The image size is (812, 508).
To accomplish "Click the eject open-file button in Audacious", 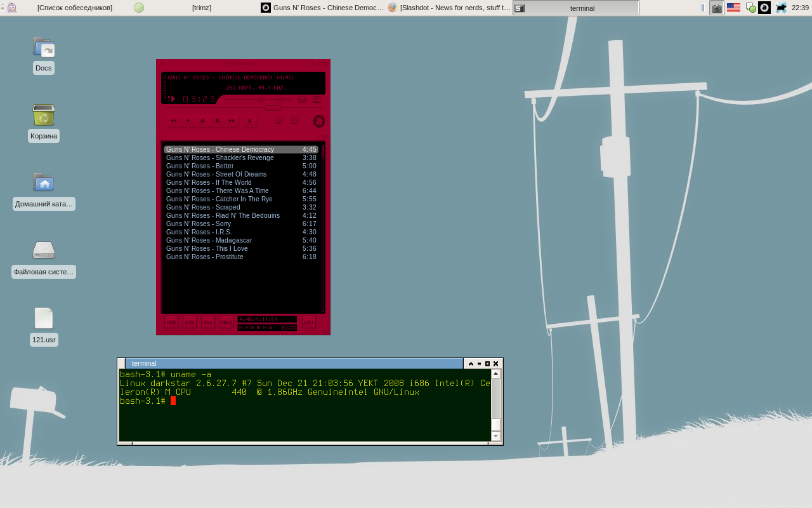I will coord(249,121).
